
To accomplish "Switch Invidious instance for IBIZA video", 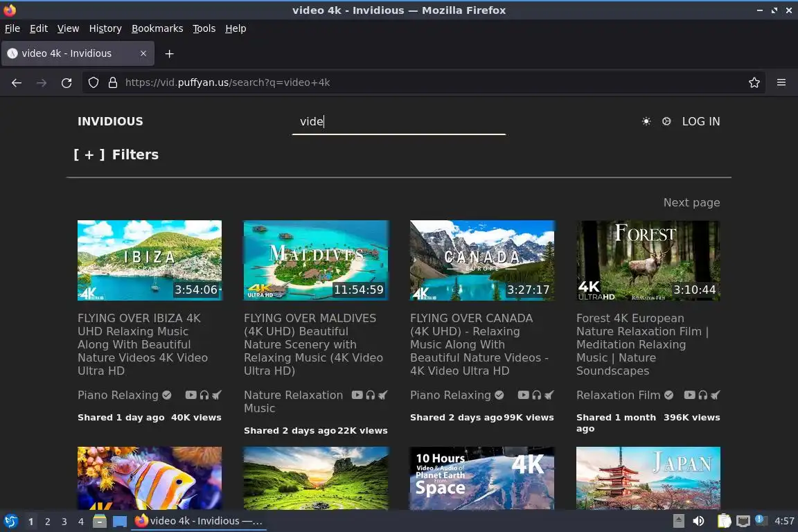I will pyautogui.click(x=217, y=395).
